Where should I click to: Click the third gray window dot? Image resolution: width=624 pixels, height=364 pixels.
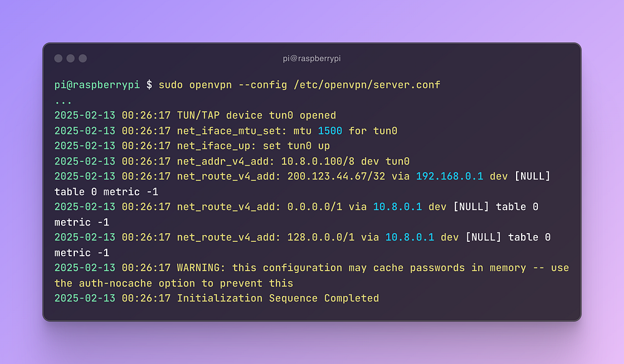[83, 59]
